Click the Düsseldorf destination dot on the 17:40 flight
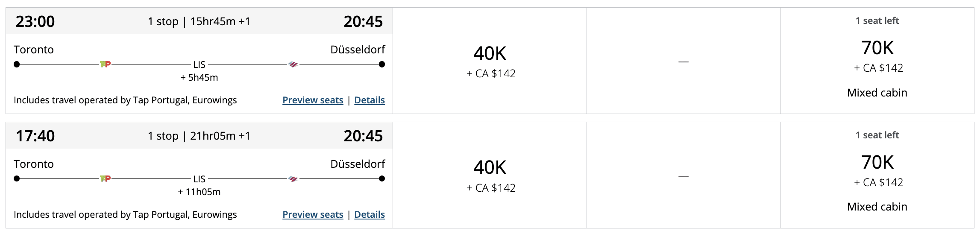Viewport: 980px width, 234px height. point(382,179)
